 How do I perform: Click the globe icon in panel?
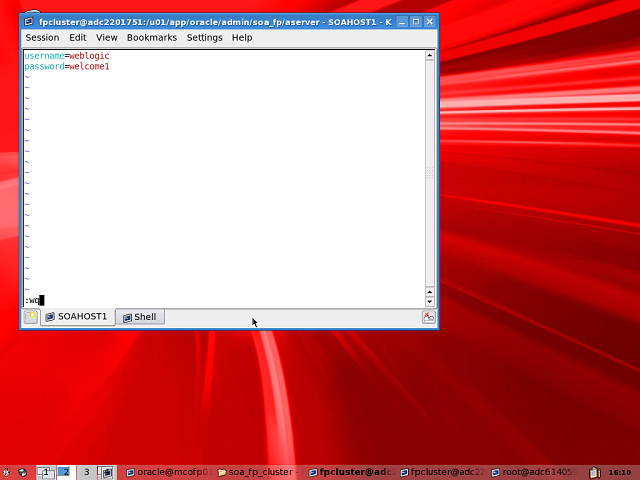(22, 472)
